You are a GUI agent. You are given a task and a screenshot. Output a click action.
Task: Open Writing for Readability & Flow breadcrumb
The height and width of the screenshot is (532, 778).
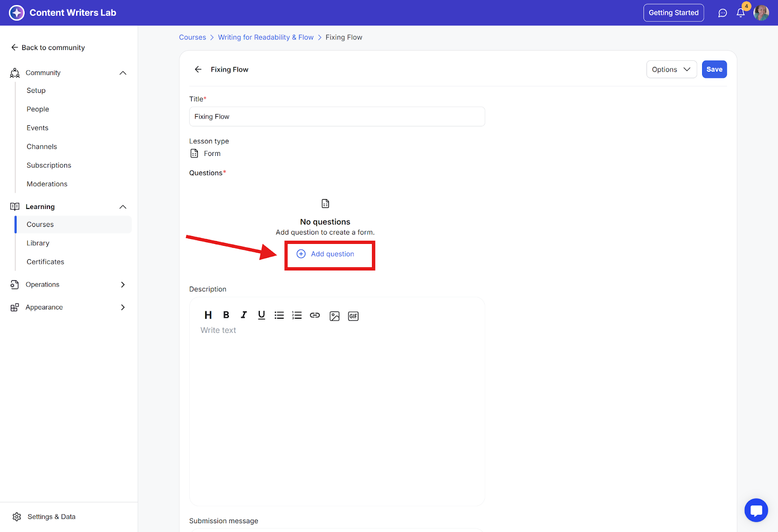click(266, 37)
